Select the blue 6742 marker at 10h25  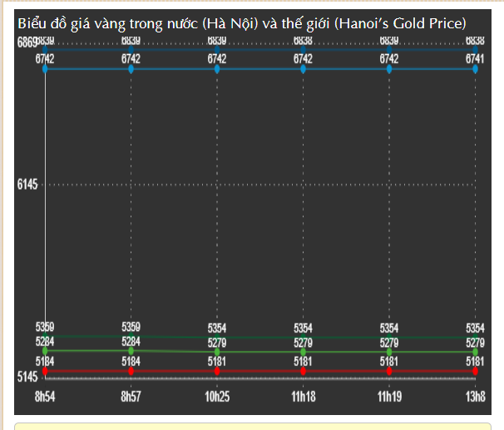217,69
